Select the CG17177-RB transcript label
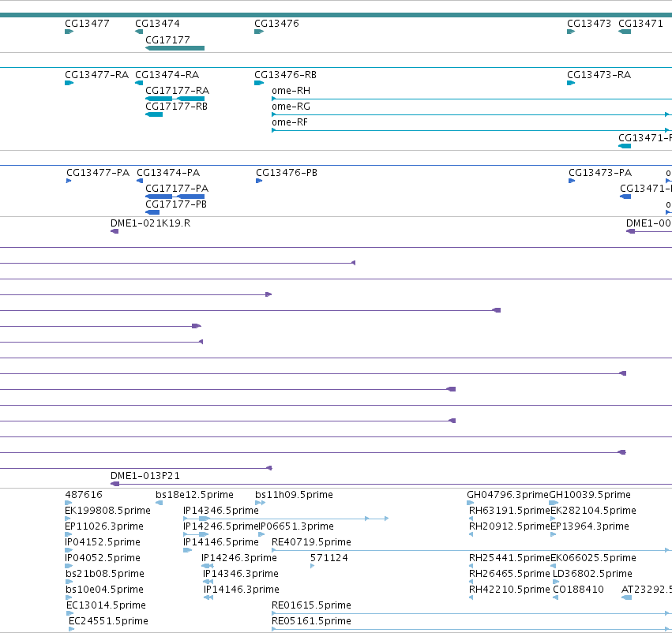Image resolution: width=672 pixels, height=633 pixels. (x=176, y=107)
